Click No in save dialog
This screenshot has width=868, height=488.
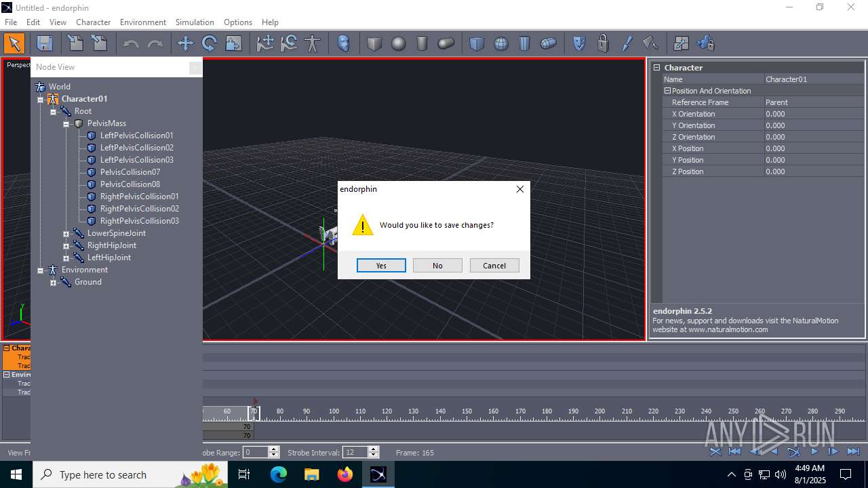(x=437, y=266)
